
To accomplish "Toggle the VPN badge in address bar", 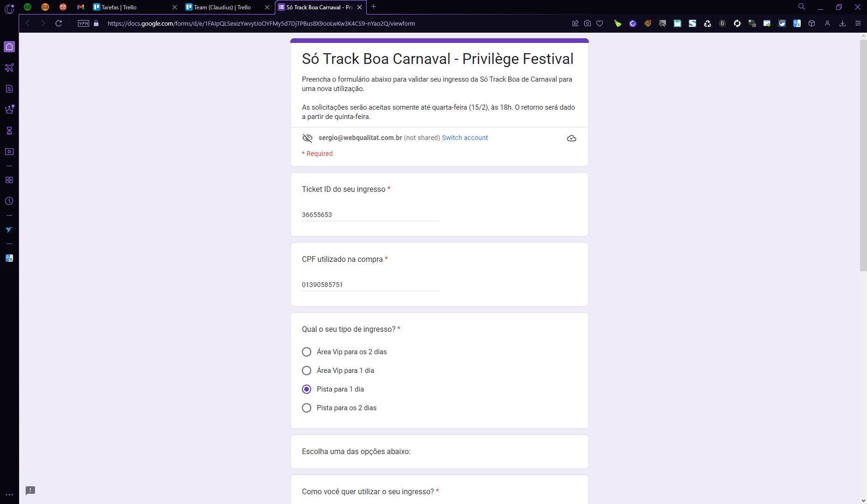I will tap(84, 23).
